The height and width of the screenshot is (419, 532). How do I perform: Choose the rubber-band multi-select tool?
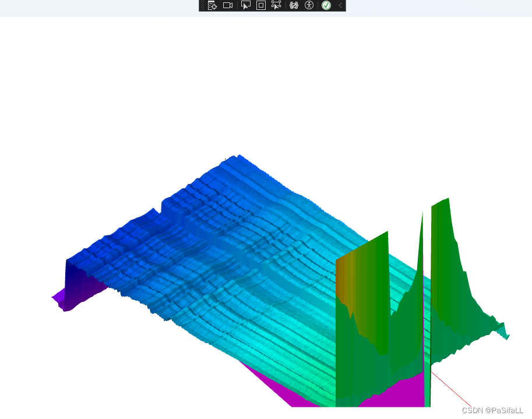[x=276, y=6]
